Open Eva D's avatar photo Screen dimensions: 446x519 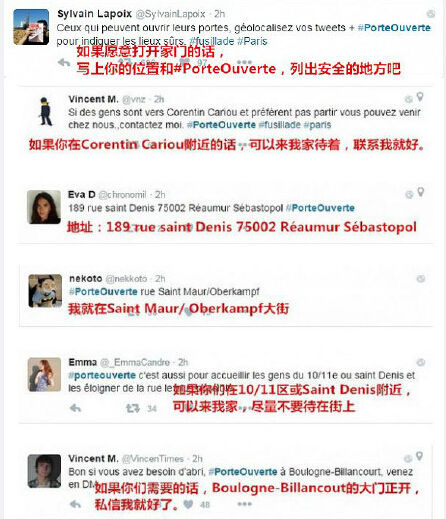click(44, 207)
